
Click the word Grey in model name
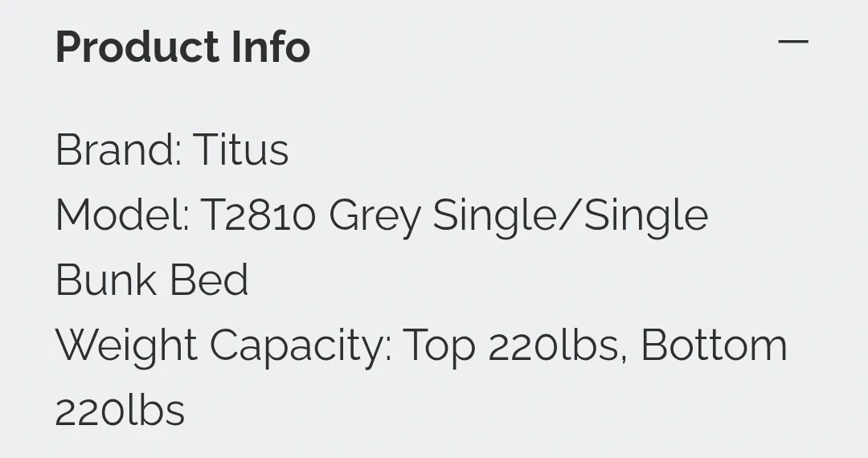[375, 217]
